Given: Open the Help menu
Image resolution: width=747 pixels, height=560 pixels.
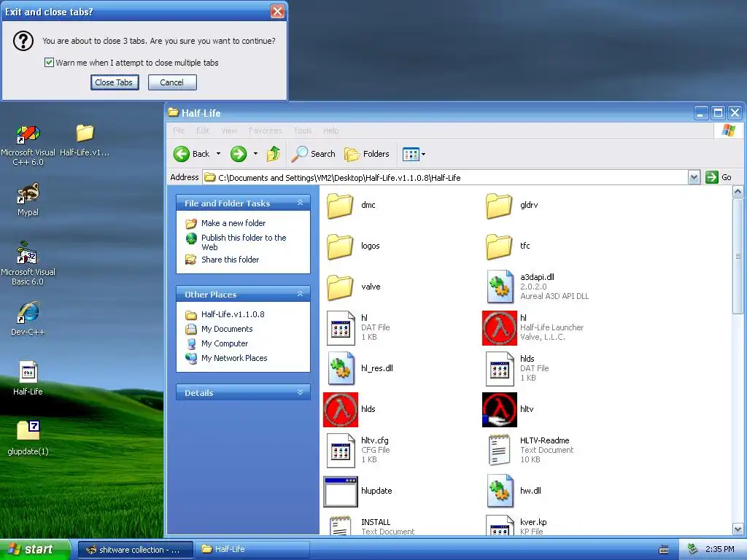Looking at the screenshot, I should click(x=330, y=131).
